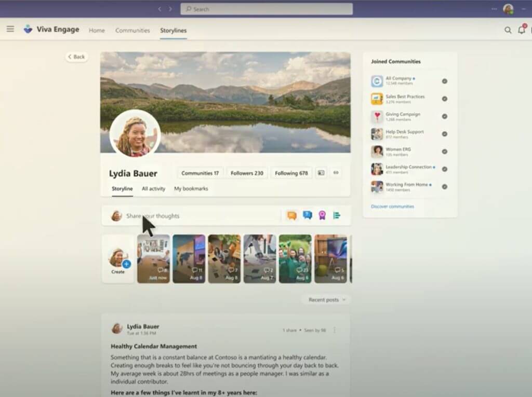The height and width of the screenshot is (397, 532).
Task: Create a poll using the poll icon
Action: [337, 215]
